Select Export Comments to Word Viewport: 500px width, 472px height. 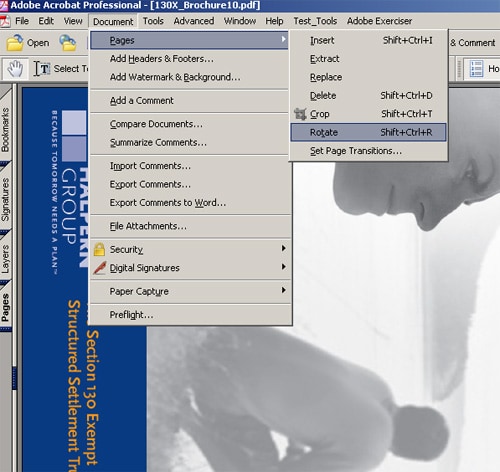click(190, 202)
